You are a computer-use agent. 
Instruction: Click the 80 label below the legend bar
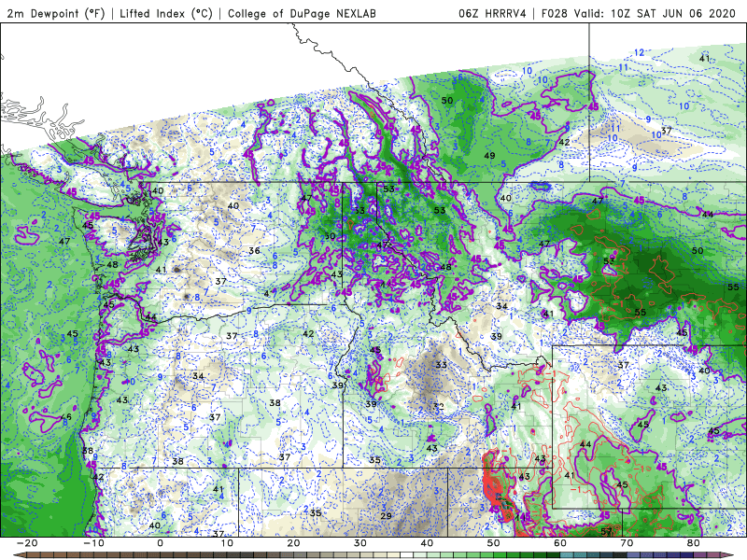click(x=694, y=543)
